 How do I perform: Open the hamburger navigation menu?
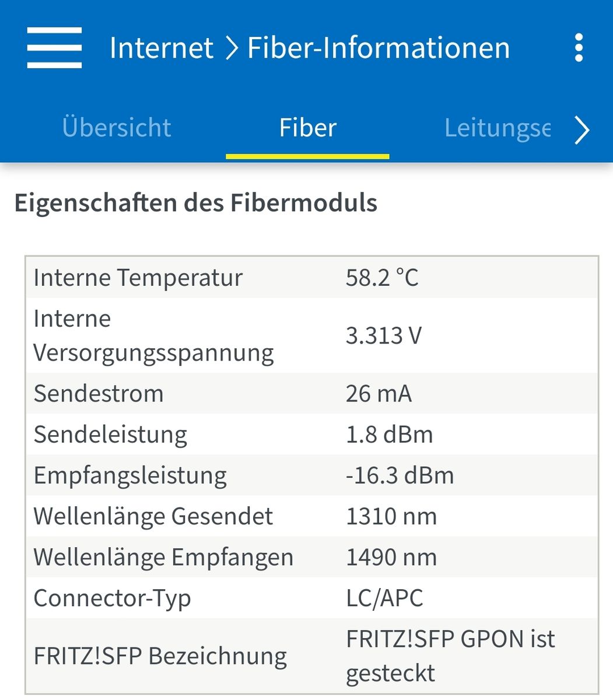click(54, 47)
